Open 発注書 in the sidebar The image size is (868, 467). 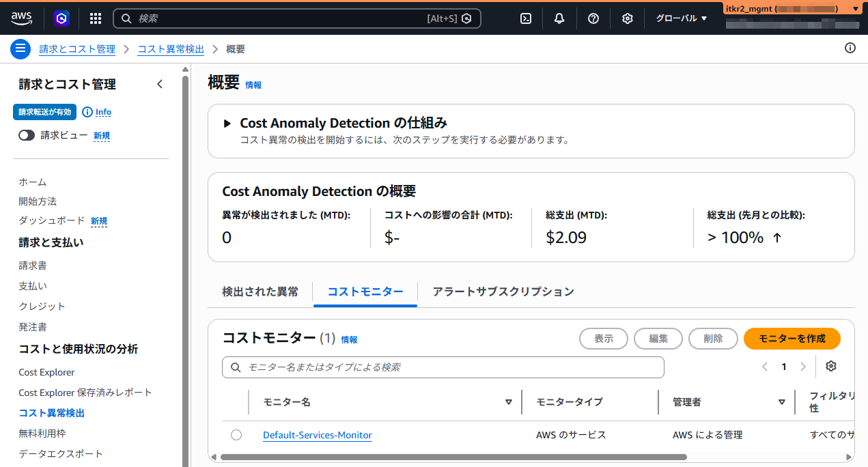pos(33,327)
